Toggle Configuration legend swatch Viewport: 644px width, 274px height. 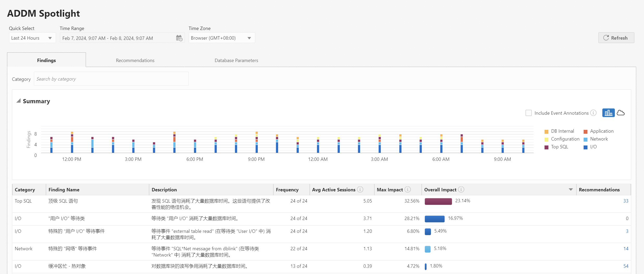546,139
